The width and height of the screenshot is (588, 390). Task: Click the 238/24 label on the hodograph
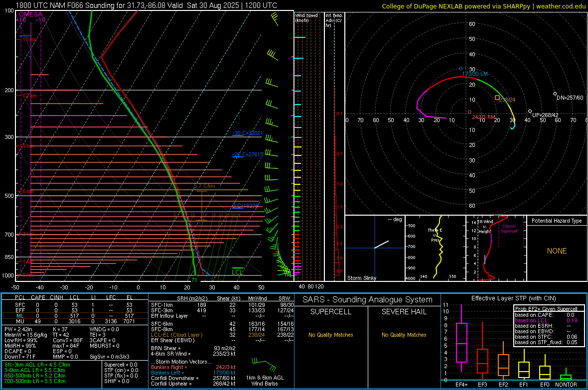pyautogui.click(x=507, y=100)
